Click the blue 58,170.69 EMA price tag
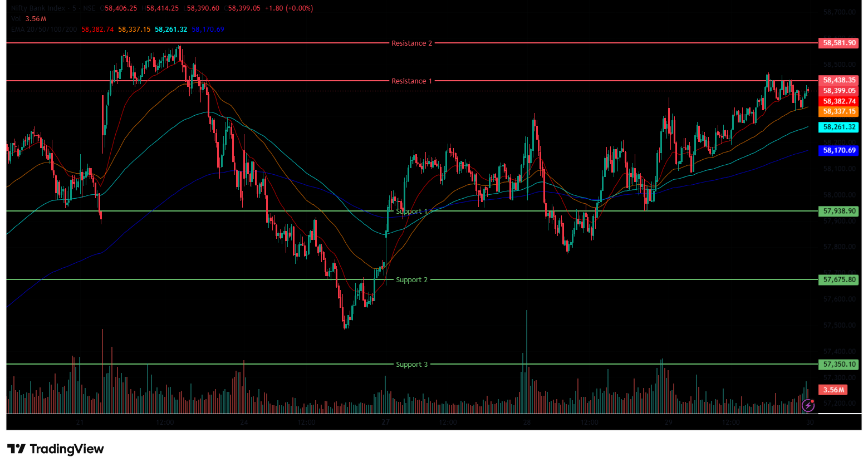This screenshot has height=467, width=868. [838, 150]
